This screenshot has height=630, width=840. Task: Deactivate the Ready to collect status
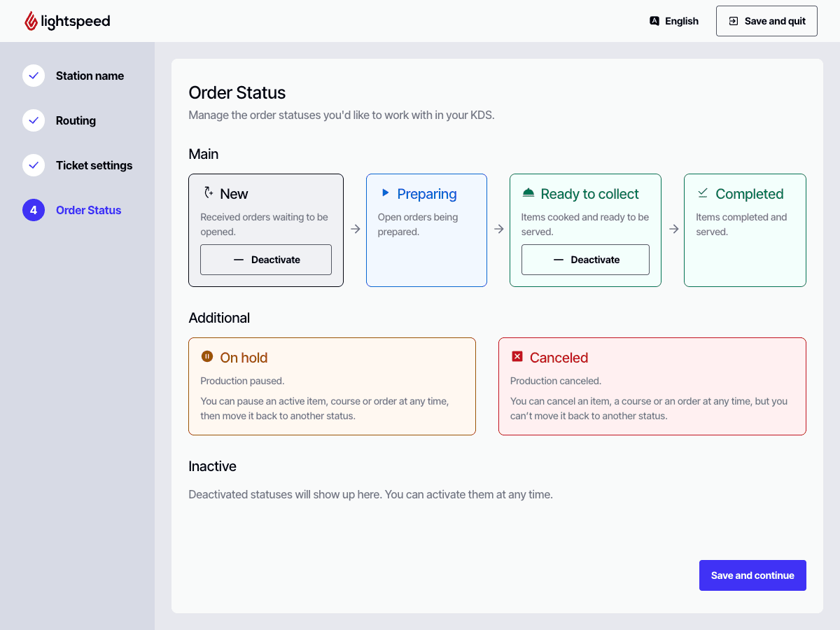[x=585, y=260]
